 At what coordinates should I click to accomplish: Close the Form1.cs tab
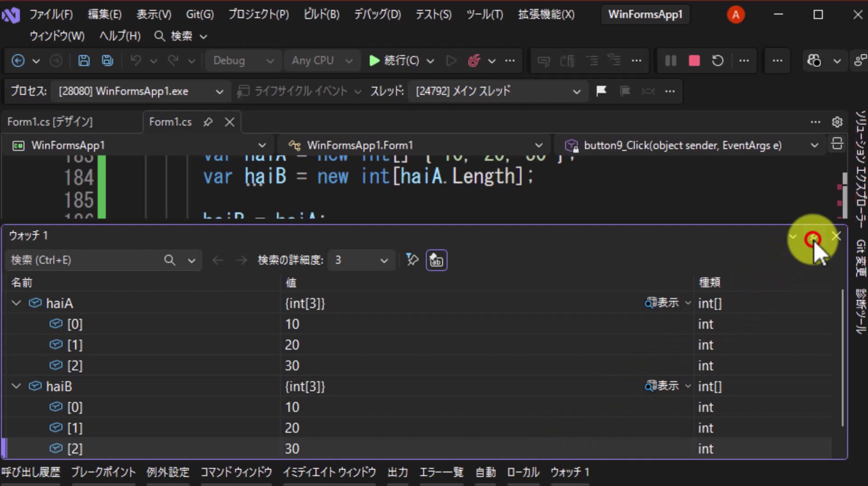pyautogui.click(x=230, y=122)
